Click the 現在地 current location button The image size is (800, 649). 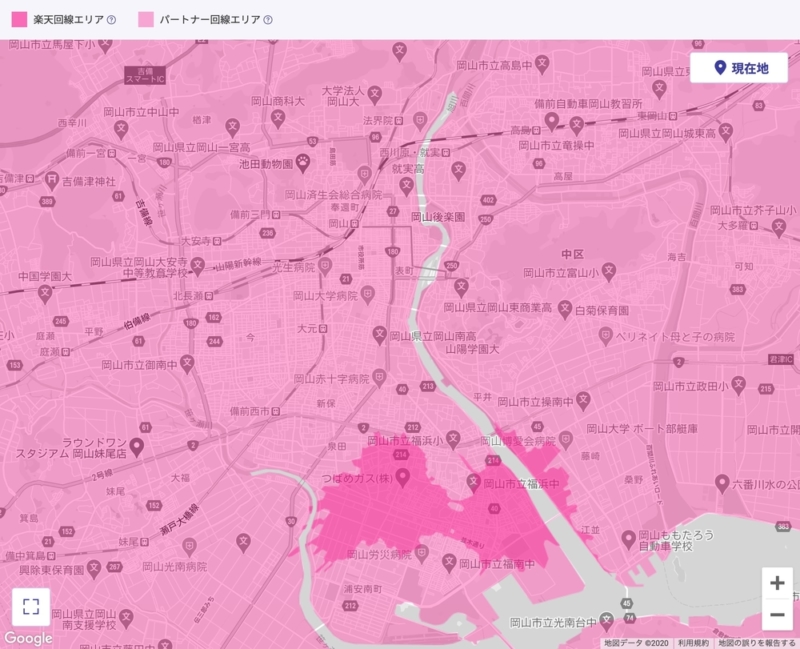point(739,67)
